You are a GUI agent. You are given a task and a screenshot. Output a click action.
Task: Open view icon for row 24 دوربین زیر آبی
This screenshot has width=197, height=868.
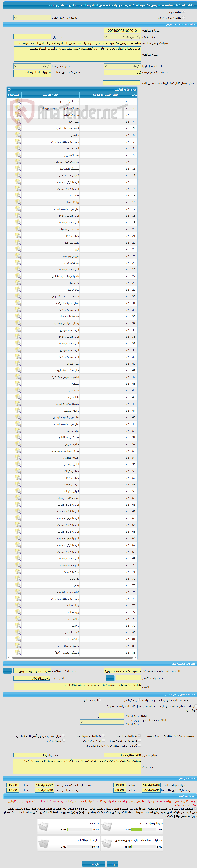(18, 256)
